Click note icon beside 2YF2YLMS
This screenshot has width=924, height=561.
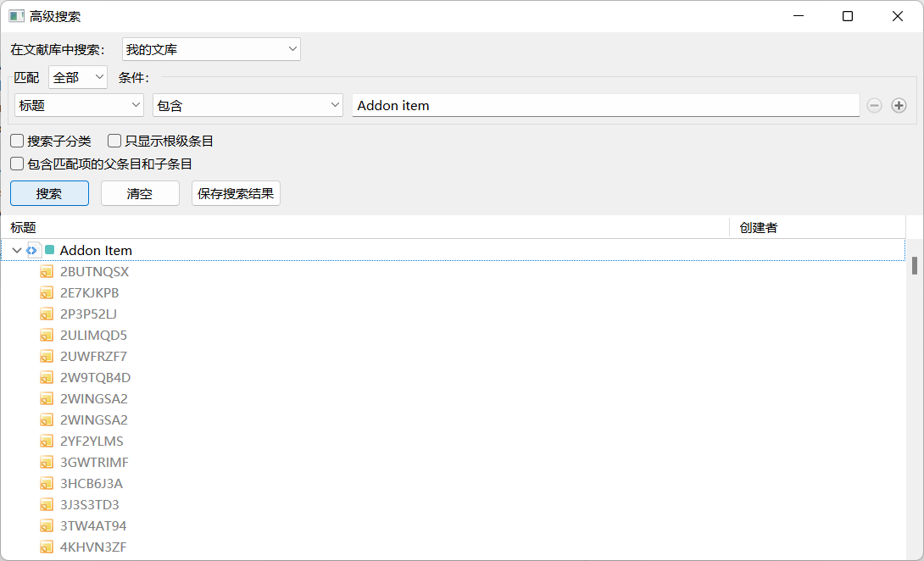(x=47, y=442)
